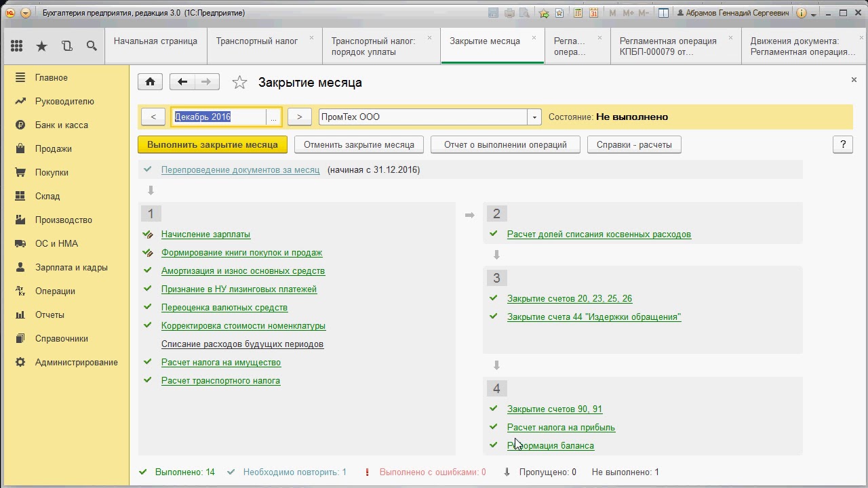Open Перепроведение документов за месяц link
868x488 pixels.
(240, 169)
